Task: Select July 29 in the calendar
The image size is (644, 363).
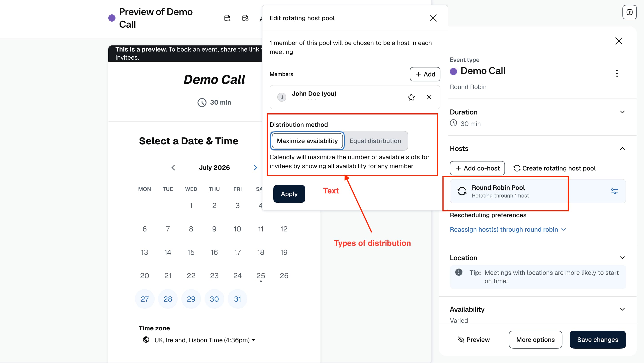Action: tap(191, 299)
